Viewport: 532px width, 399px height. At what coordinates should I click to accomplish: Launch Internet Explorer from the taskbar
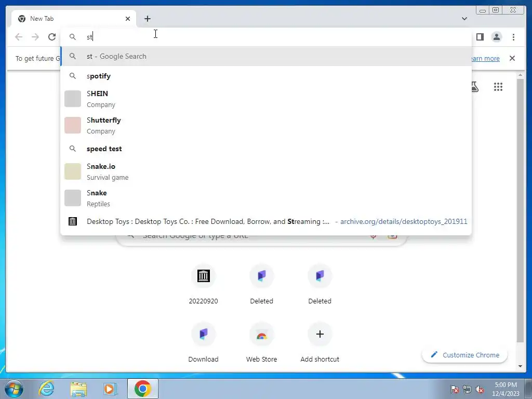coord(46,389)
